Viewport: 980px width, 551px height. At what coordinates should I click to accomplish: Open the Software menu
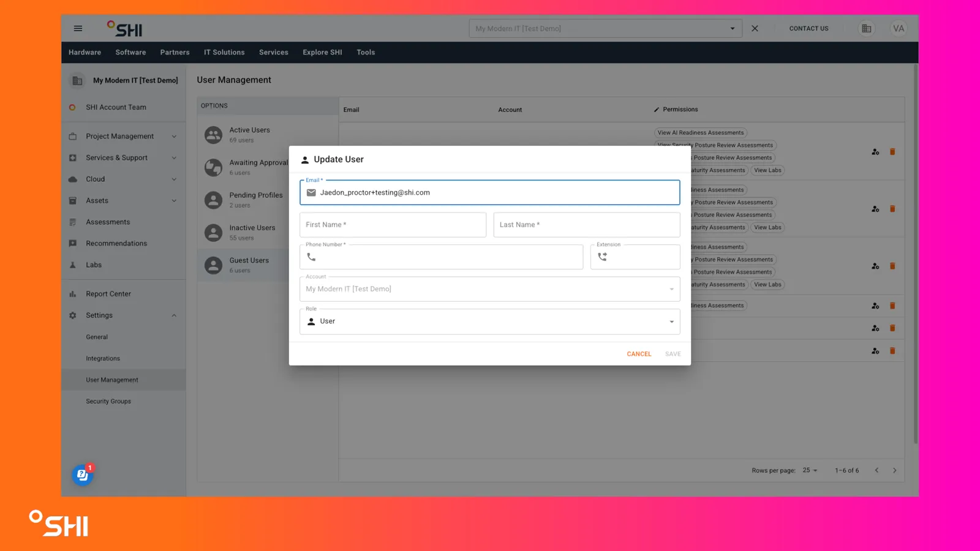pos(130,52)
